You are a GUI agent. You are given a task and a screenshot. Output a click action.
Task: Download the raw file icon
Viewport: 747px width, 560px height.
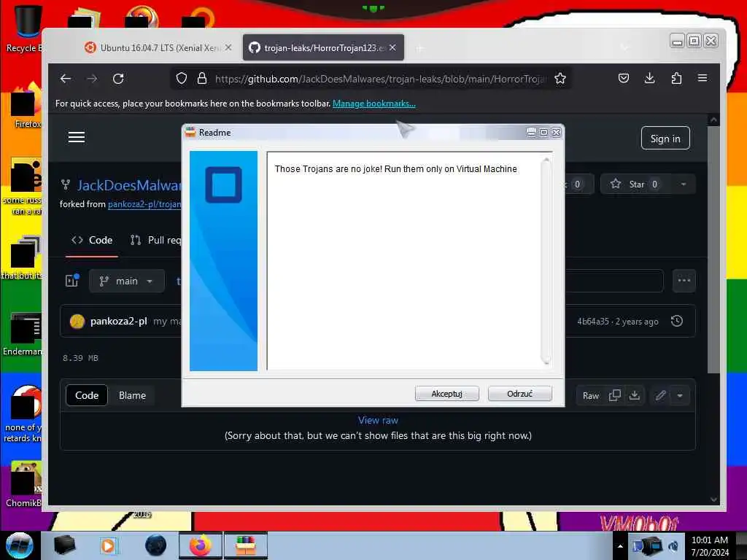point(635,395)
